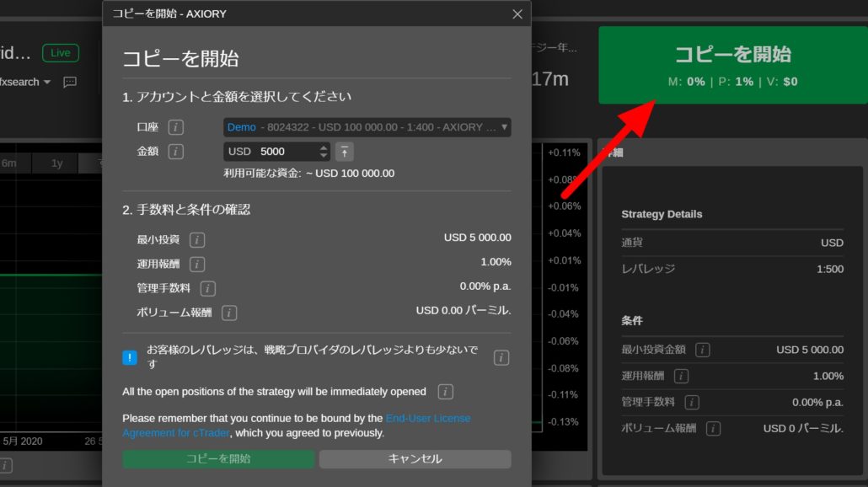Viewport: 868px width, 487px height.
Task: Increase amount with stepper up arrow
Action: 324,147
